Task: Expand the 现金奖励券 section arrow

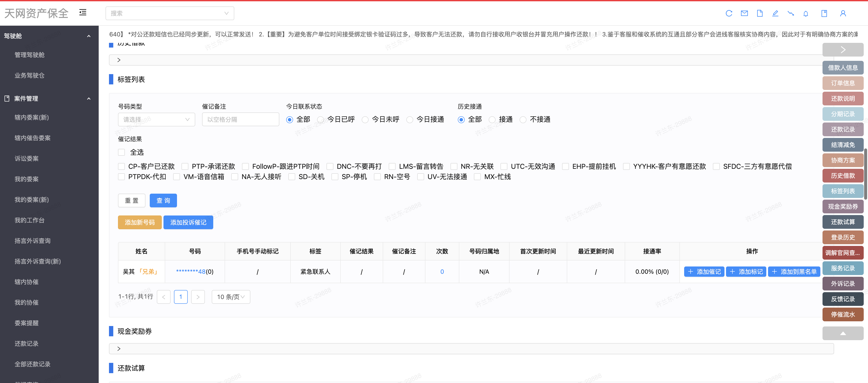Action: (119, 349)
